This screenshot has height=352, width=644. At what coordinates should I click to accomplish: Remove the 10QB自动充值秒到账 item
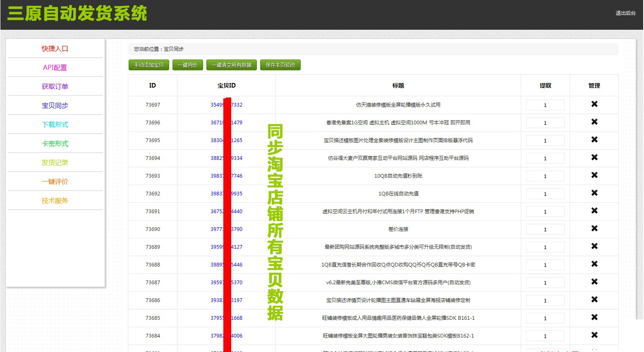click(594, 175)
